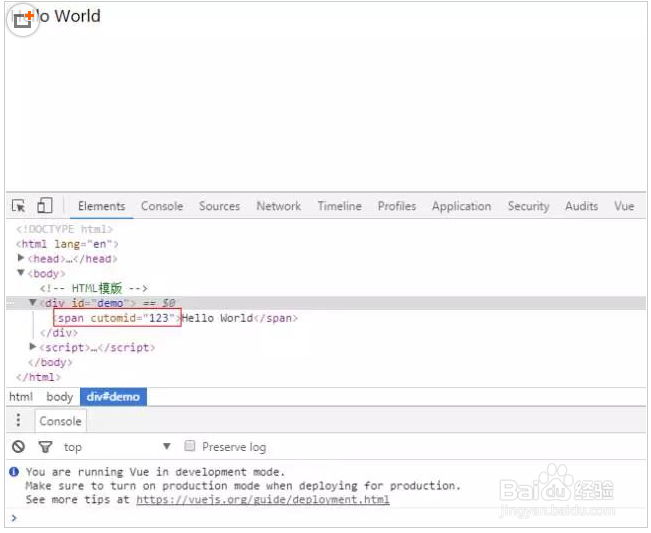Select the span cutomid="123" element
The image size is (651, 533).
pyautogui.click(x=117, y=318)
